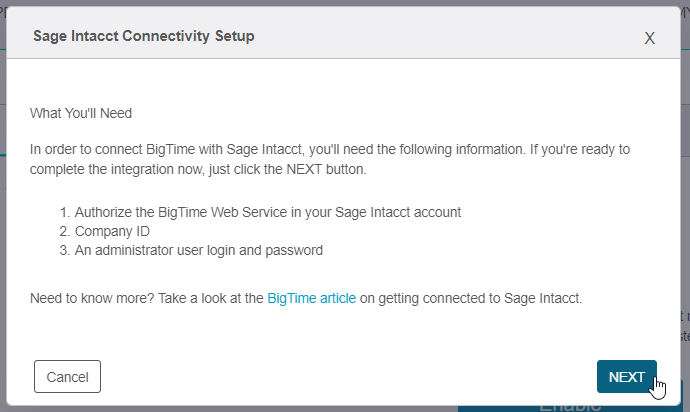Click the list number 2 marker

[x=62, y=231]
